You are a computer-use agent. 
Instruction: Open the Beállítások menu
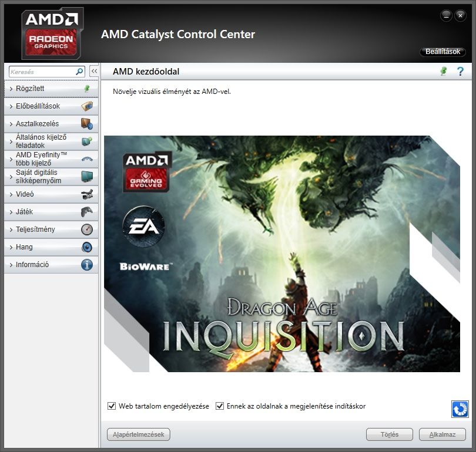[x=443, y=52]
